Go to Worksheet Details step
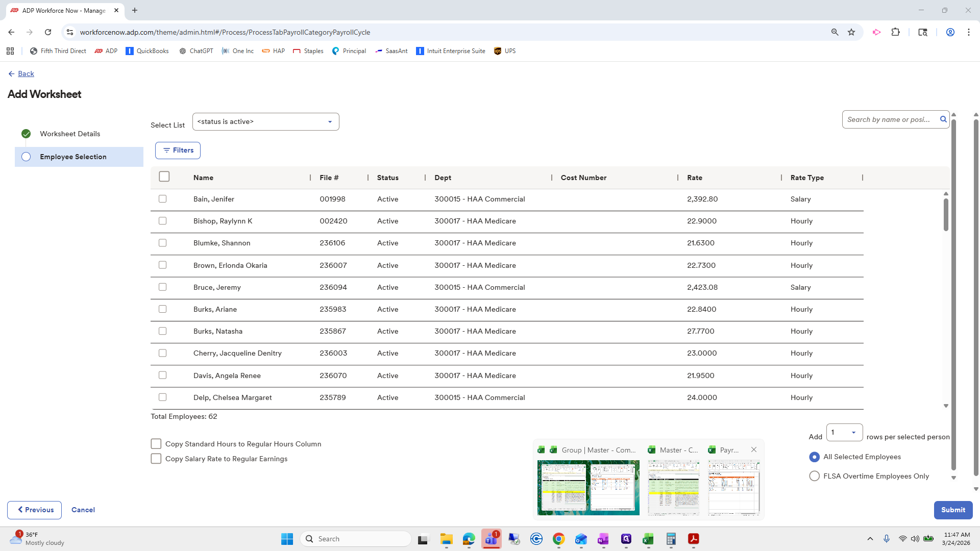Image resolution: width=980 pixels, height=551 pixels. coord(70,134)
